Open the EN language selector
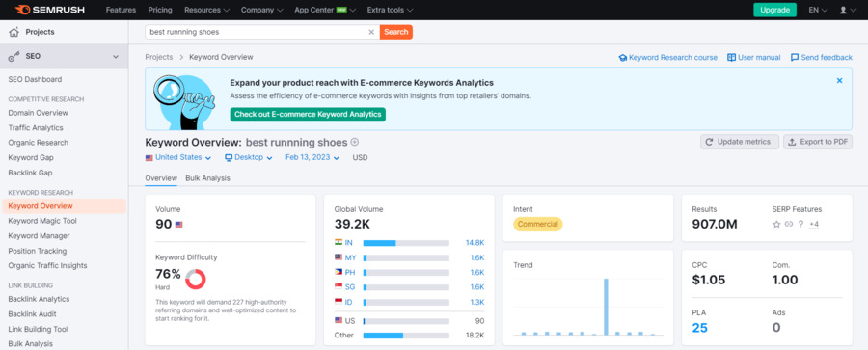 coord(818,10)
